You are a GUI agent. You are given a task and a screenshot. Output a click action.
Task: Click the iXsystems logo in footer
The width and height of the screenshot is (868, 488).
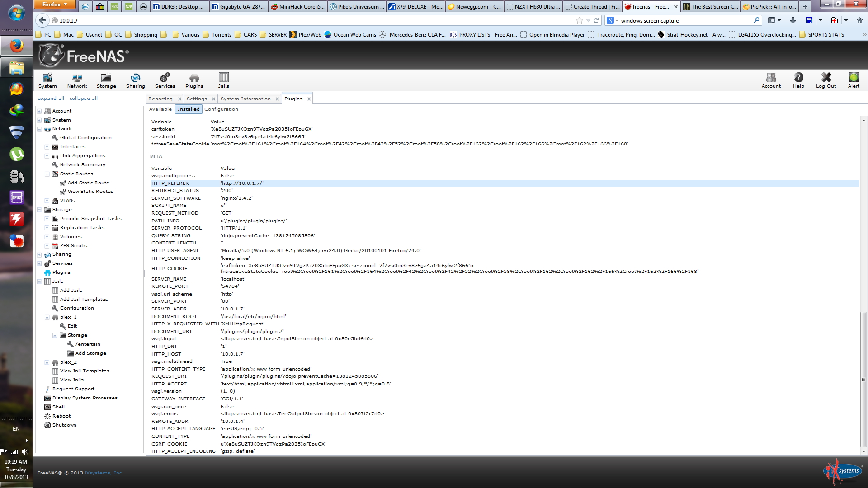[x=842, y=472]
